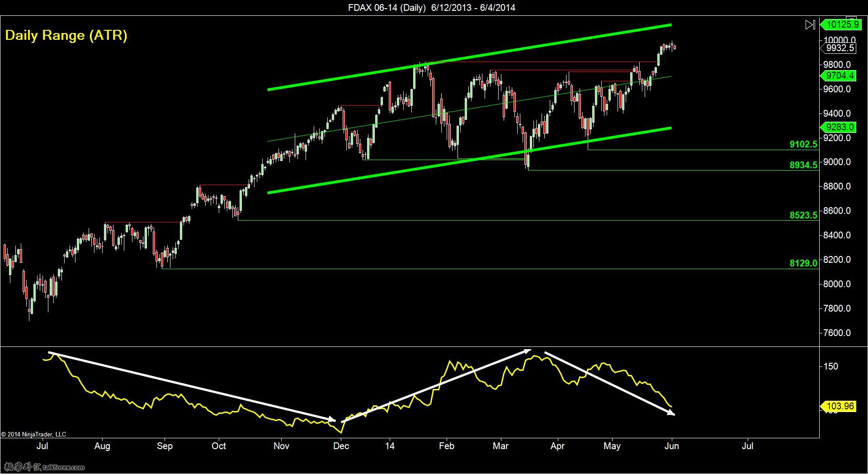Viewport: 868px width, 474px height.
Task: Click the 8129.0 support level label
Action: click(x=803, y=263)
